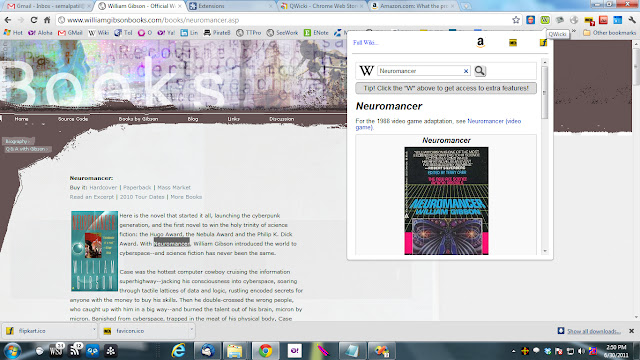Open Q&A with Gibson sidebar button
Screen dimensions: 640x360
coord(27,149)
